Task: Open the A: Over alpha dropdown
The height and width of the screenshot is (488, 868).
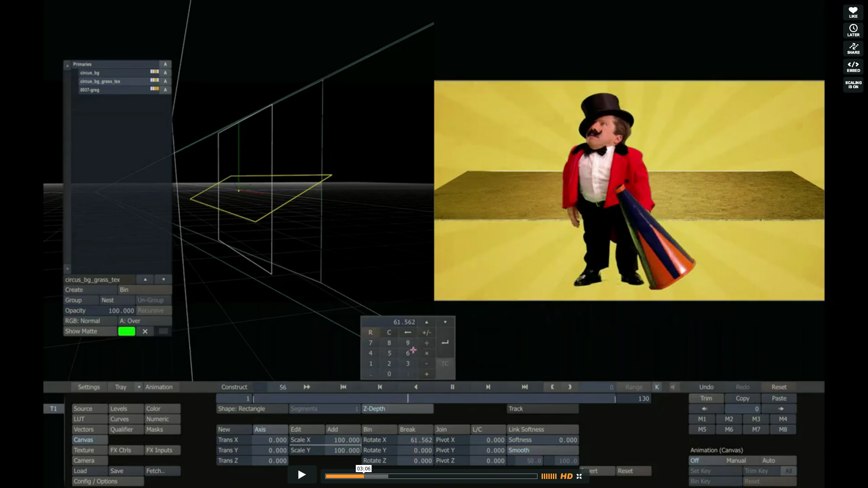Action: coord(145,321)
